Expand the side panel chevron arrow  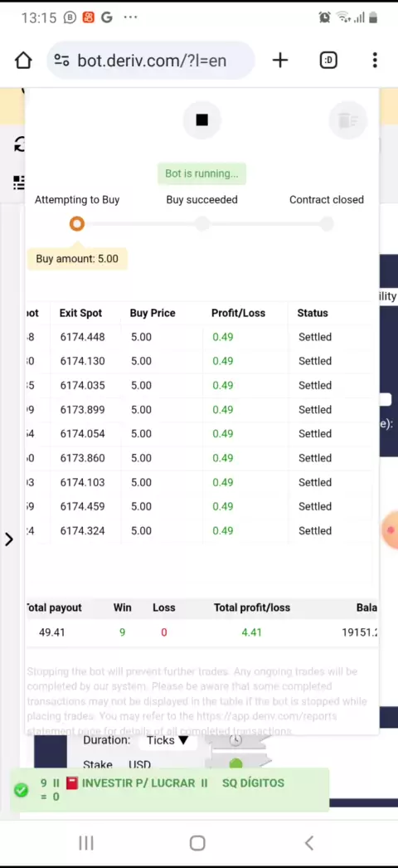point(9,539)
